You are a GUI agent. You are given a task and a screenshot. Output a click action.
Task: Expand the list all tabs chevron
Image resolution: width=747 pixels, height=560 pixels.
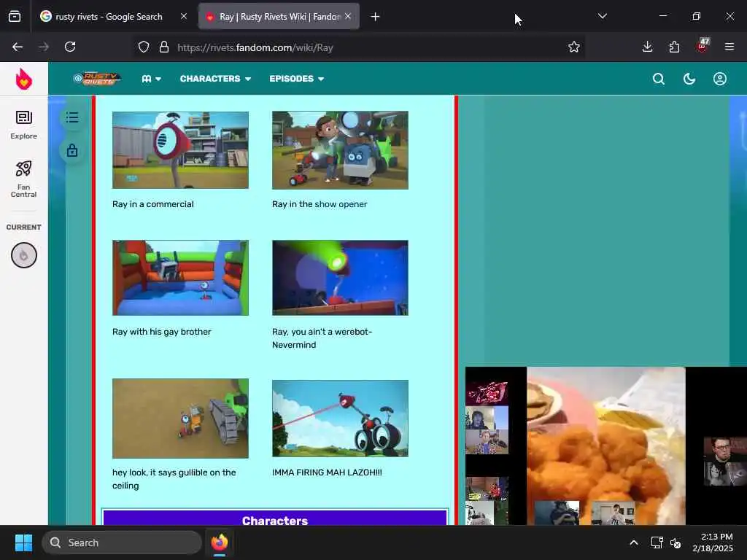click(x=602, y=16)
